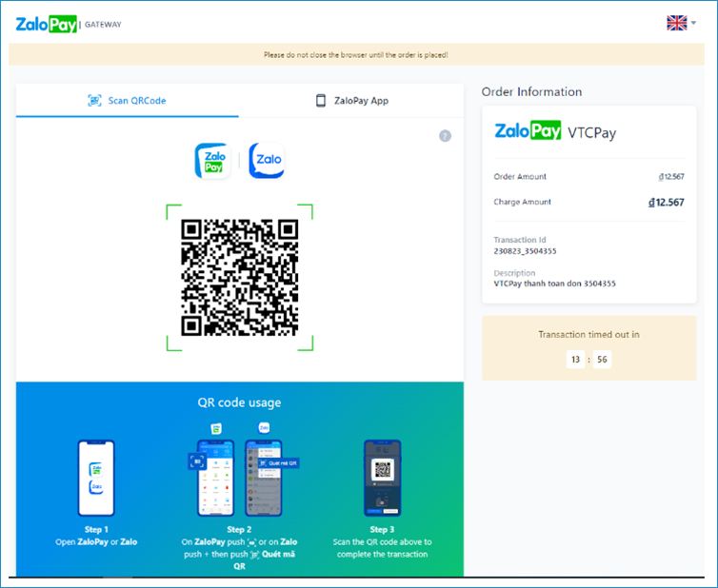The image size is (718, 588).
Task: Select the VTCPay merchant name
Action: click(592, 132)
